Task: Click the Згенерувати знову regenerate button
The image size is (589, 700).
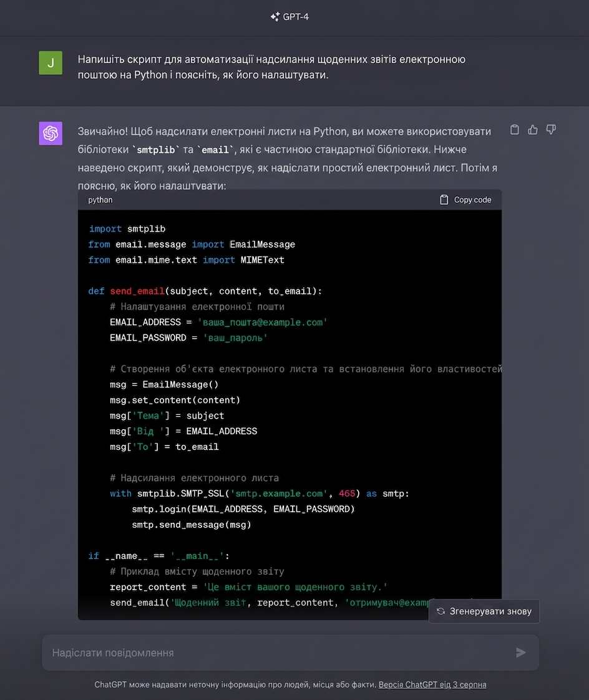Action: coord(484,611)
